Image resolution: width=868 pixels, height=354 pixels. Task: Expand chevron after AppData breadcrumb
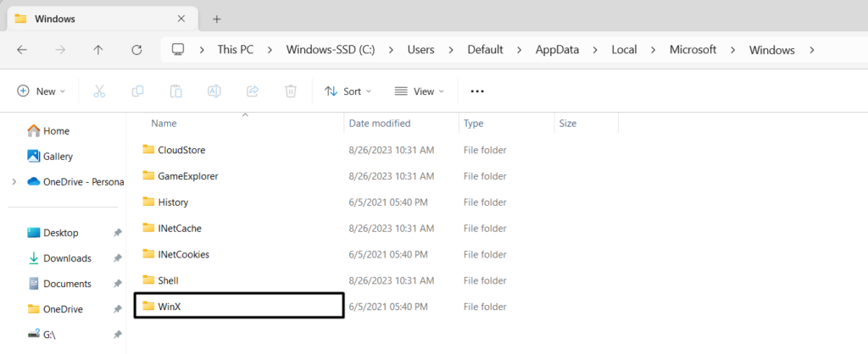pyautogui.click(x=595, y=50)
